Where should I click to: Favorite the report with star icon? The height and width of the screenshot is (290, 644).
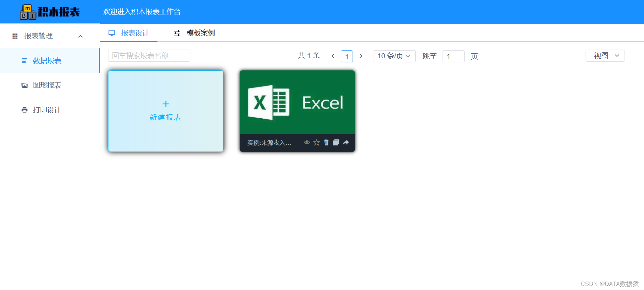pos(317,142)
